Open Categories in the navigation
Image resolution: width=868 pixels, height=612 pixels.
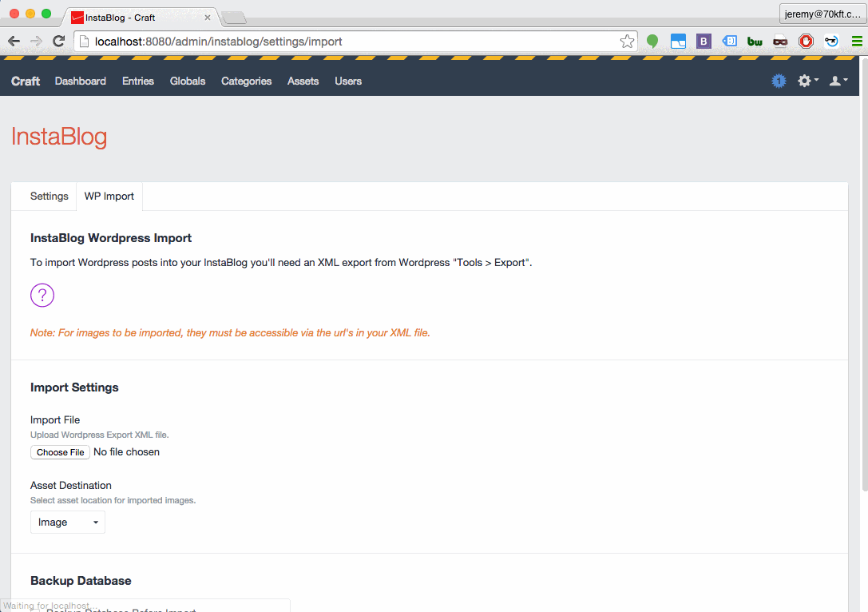point(246,81)
